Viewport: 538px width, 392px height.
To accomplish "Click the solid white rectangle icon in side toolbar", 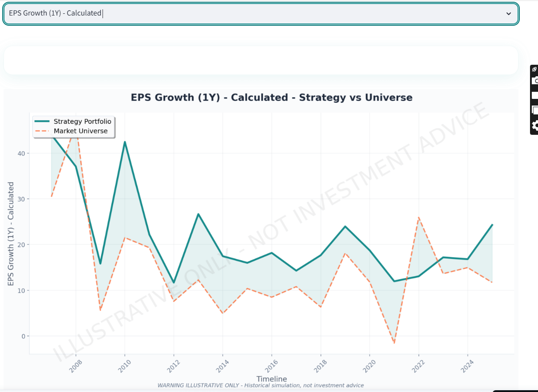I will point(535,95).
